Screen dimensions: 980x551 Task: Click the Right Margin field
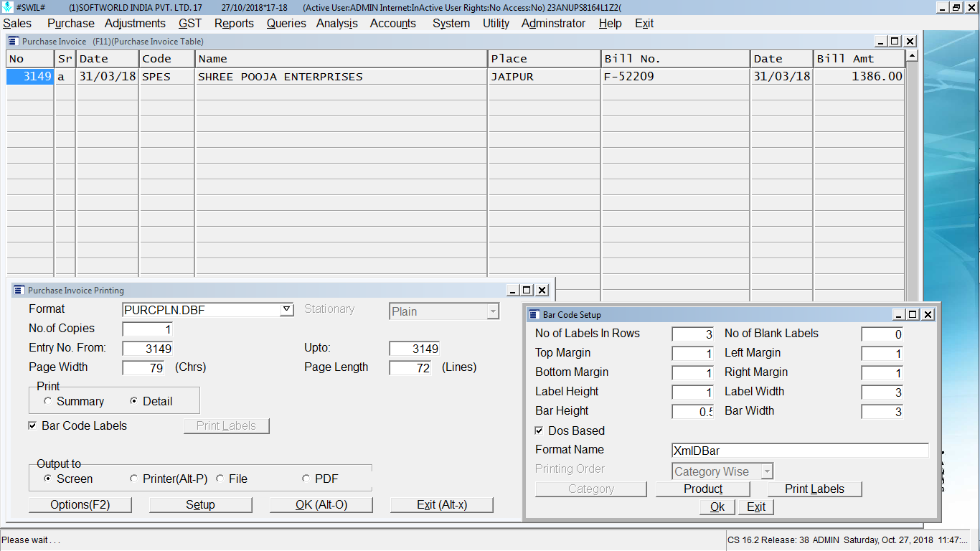pos(882,373)
